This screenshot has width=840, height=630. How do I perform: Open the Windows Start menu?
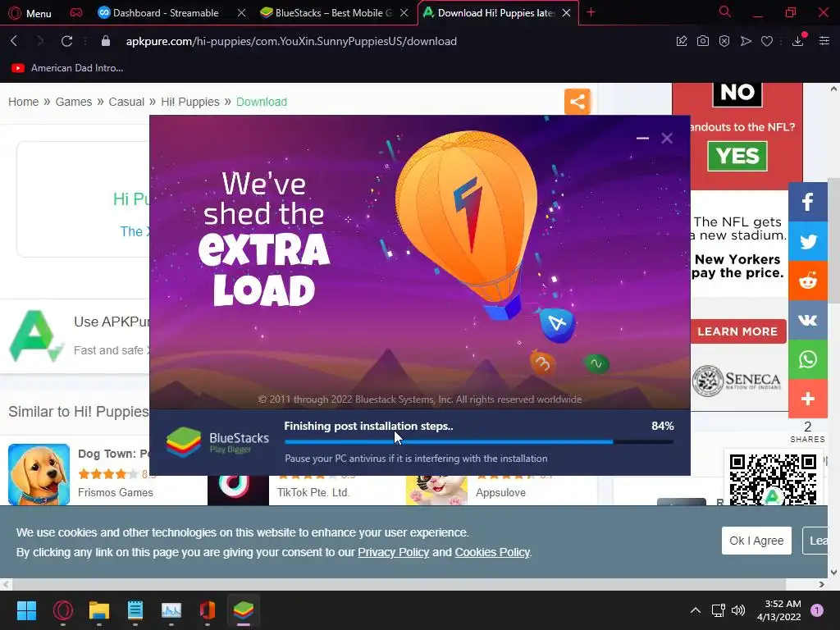26,610
